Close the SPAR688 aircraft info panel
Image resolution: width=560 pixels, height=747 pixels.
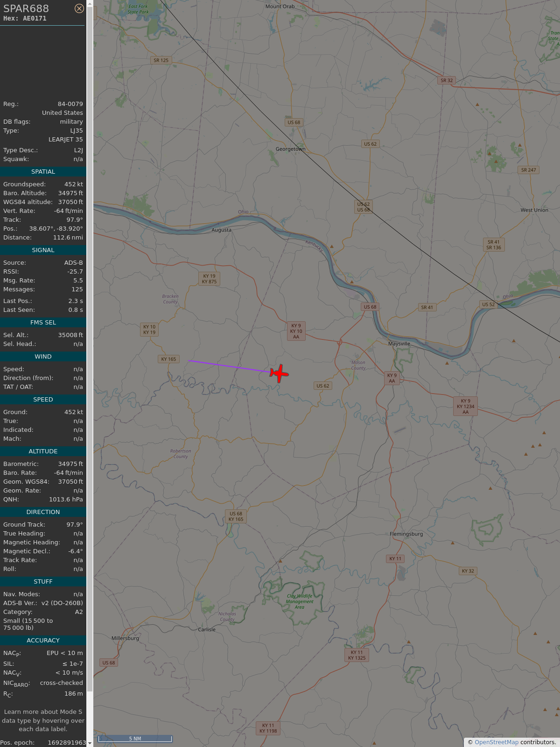point(79,8)
